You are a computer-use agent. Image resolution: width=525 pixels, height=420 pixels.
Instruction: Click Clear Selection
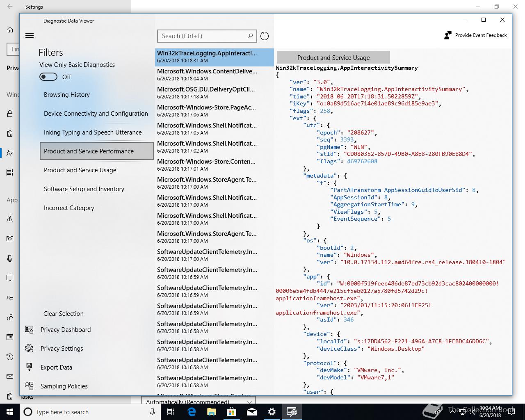tap(64, 314)
